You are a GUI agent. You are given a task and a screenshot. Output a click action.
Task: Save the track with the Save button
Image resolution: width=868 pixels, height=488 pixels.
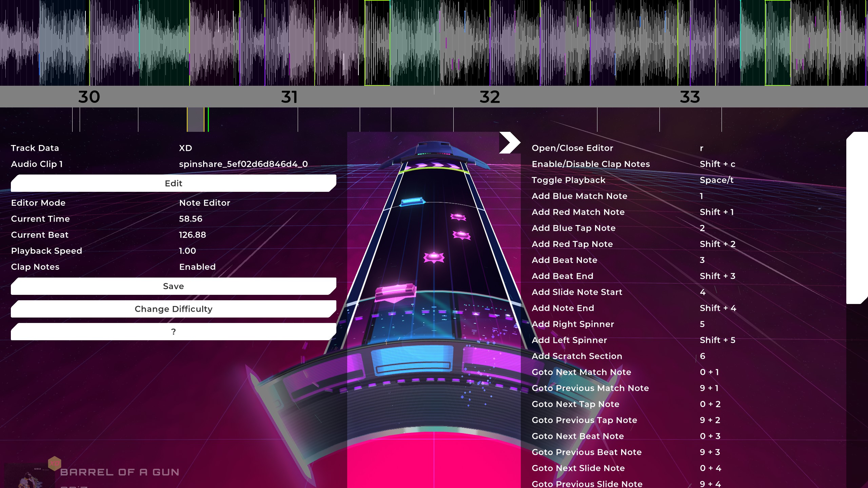tap(173, 286)
